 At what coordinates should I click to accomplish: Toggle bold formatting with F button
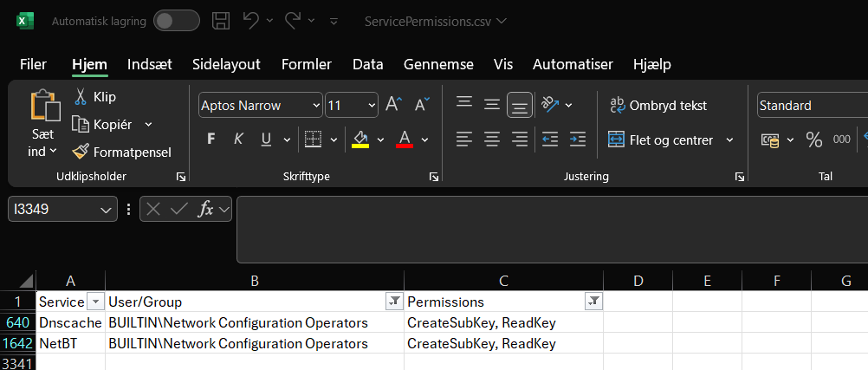[x=211, y=140]
